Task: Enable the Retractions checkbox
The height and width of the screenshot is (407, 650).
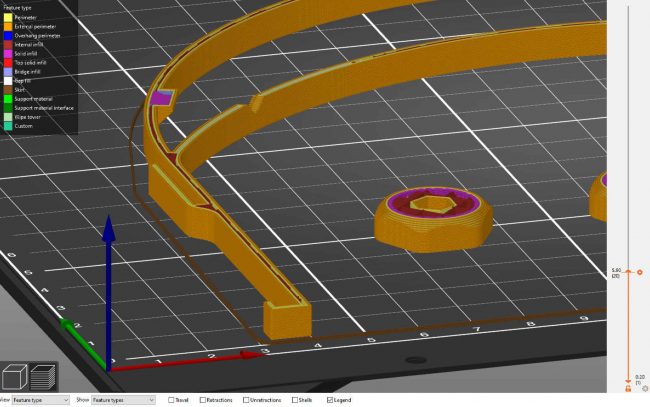Action: click(200, 400)
